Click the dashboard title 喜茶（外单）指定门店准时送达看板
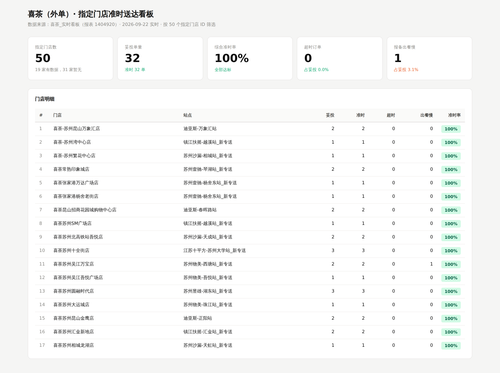The height and width of the screenshot is (373, 500). (x=91, y=14)
